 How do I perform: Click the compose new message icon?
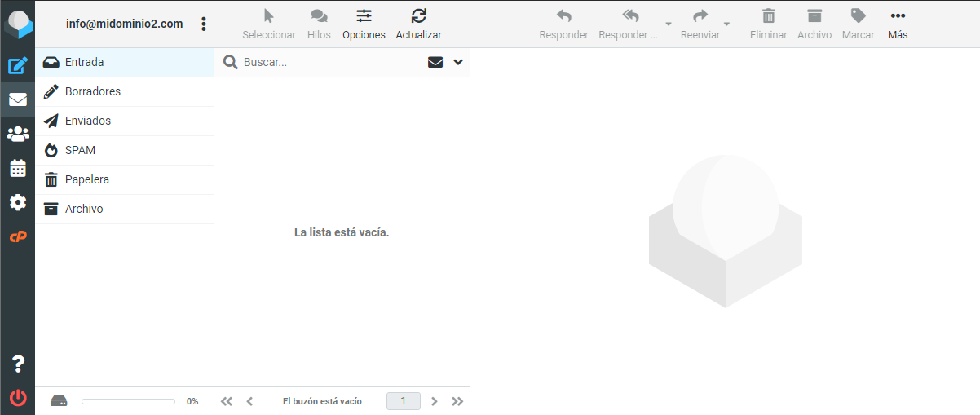pos(17,66)
